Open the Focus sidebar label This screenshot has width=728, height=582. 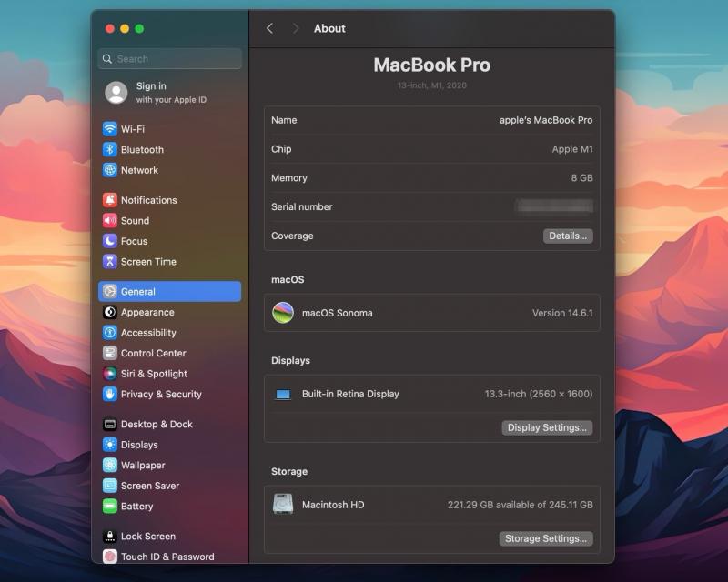click(134, 241)
